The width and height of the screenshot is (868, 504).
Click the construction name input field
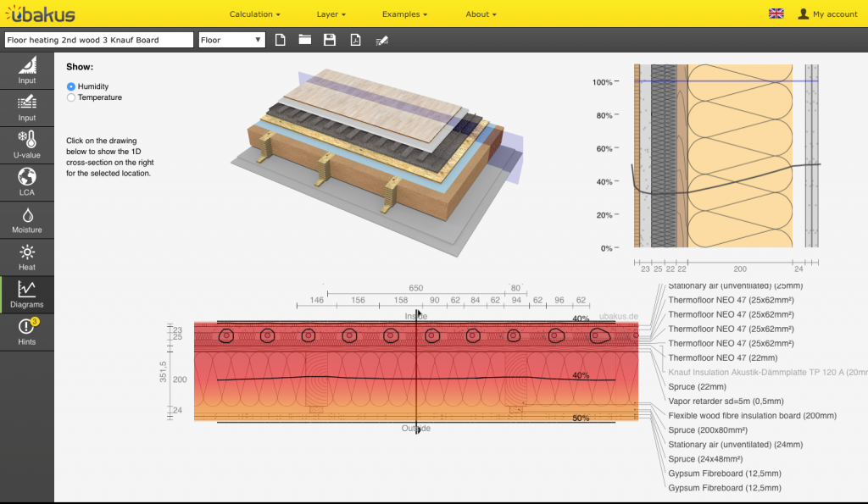click(98, 40)
